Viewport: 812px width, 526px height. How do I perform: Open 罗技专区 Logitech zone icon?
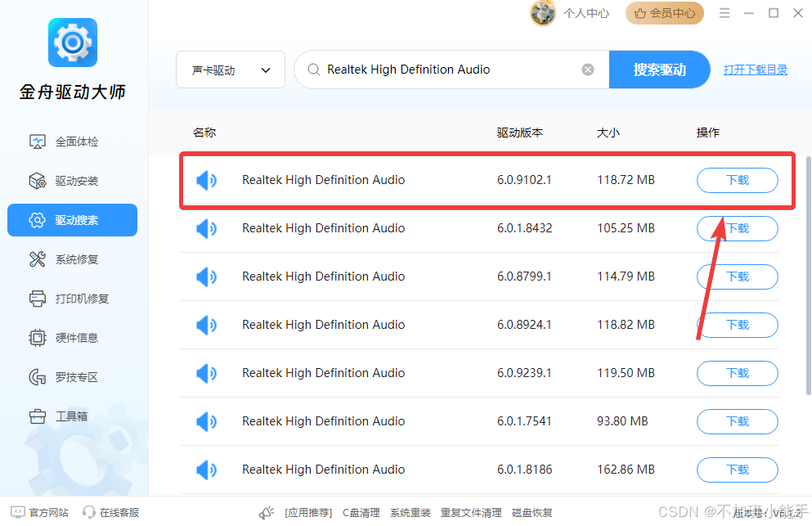pos(38,377)
